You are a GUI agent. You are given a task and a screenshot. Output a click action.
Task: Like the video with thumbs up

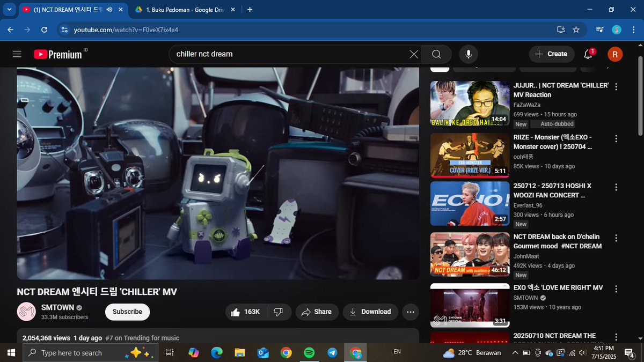pos(245,312)
